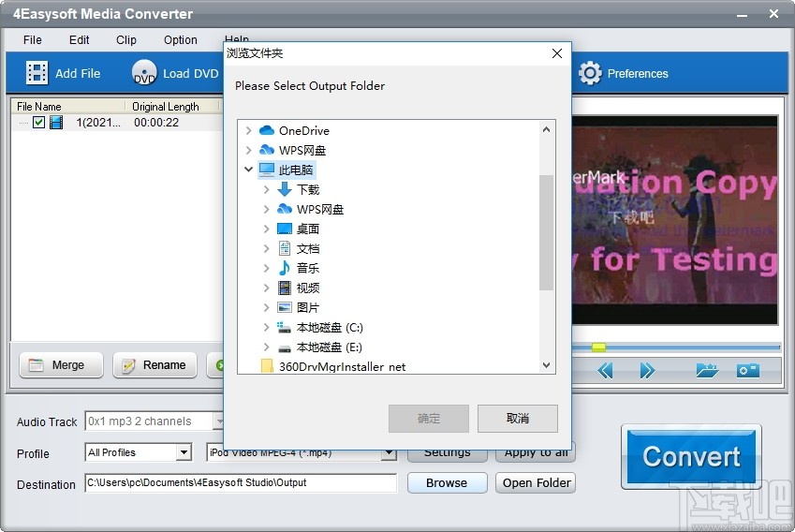Open the All Profiles dropdown
The height and width of the screenshot is (532, 795).
point(184,451)
